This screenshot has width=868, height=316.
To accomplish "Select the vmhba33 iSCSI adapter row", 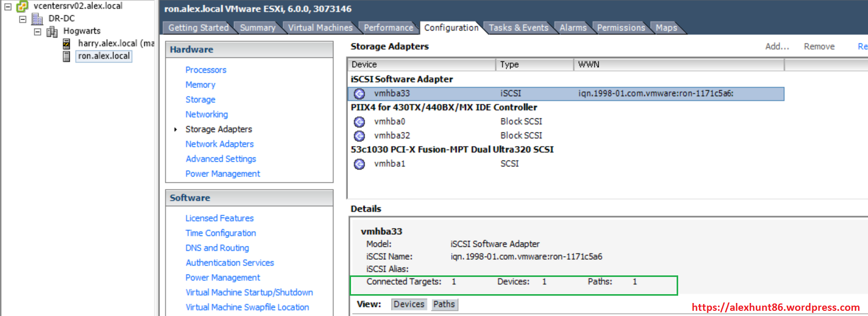I will pos(566,94).
